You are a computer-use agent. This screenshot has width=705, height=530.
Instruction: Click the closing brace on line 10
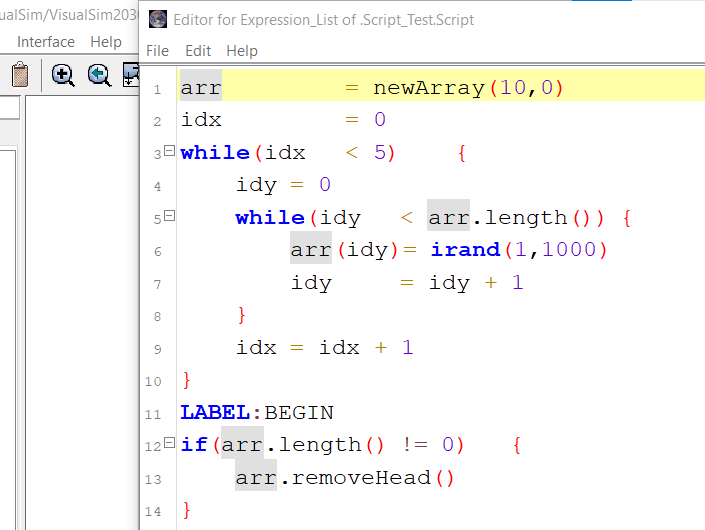coord(187,380)
